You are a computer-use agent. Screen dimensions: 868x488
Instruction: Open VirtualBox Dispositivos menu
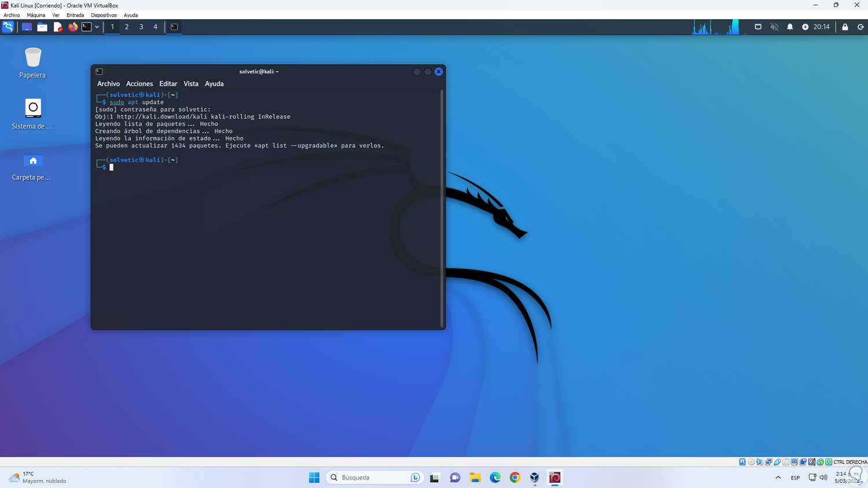click(x=104, y=15)
